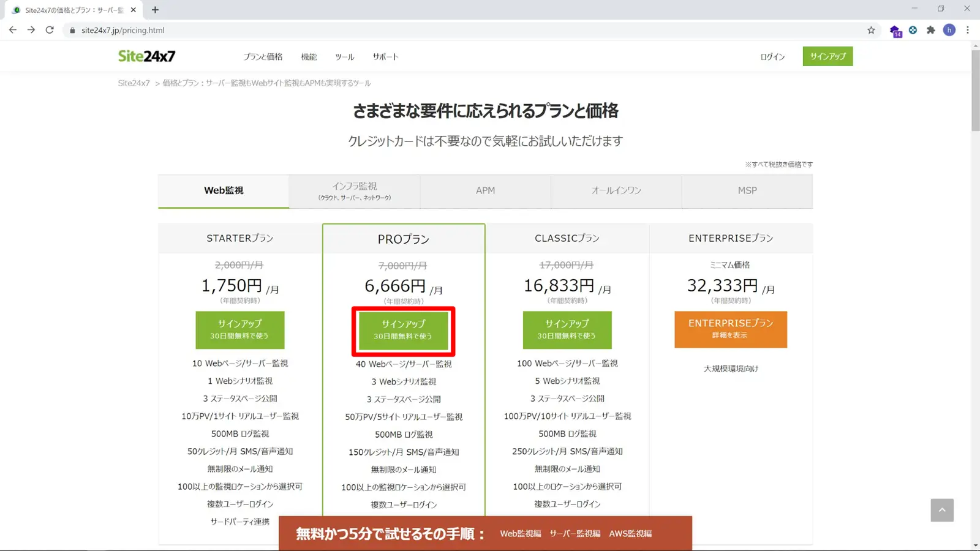Open a new browser tab
980x551 pixels.
tap(155, 10)
